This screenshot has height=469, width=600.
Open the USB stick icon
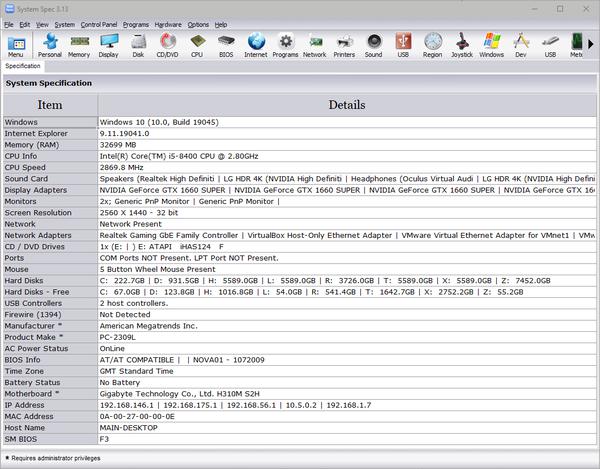coord(550,46)
